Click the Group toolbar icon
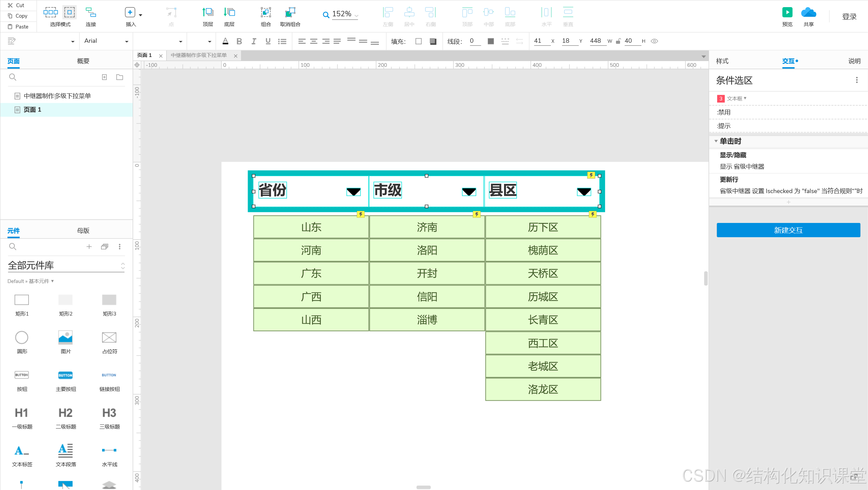The width and height of the screenshot is (868, 490). point(266,13)
